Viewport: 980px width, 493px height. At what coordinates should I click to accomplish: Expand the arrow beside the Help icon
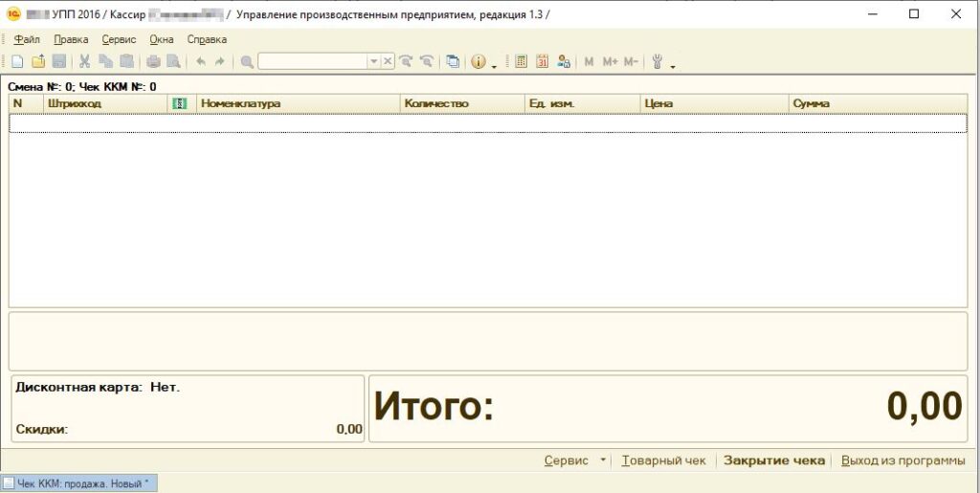coord(493,66)
